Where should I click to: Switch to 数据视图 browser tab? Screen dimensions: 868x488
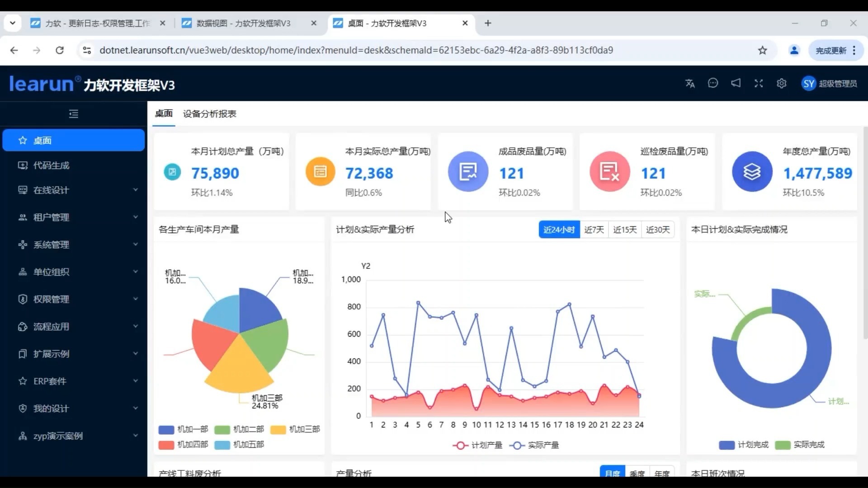[x=249, y=23]
